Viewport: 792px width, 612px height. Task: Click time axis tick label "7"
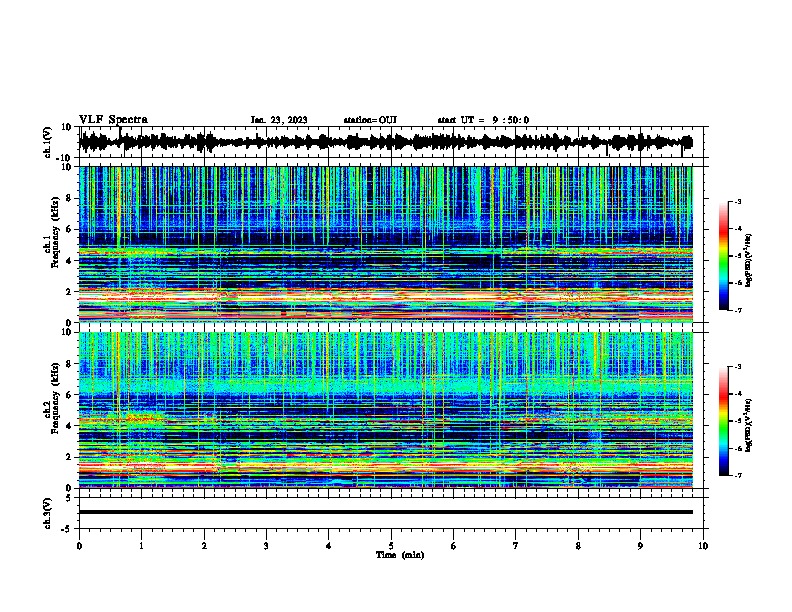tap(516, 546)
